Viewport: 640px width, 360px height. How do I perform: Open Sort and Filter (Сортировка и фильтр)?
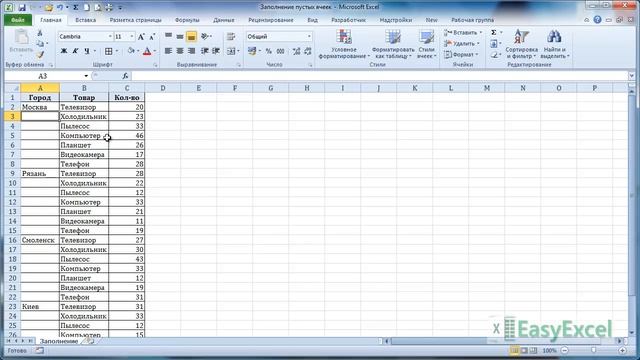coord(521,44)
